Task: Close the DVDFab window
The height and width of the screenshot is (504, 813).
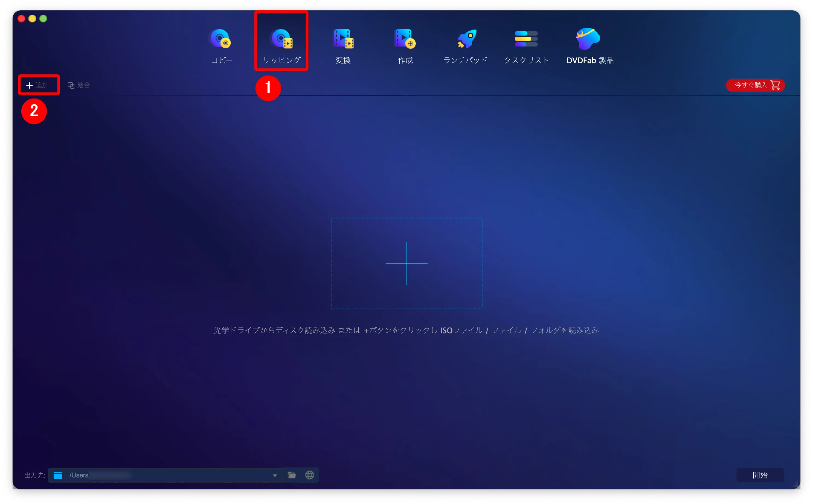Action: [x=21, y=19]
